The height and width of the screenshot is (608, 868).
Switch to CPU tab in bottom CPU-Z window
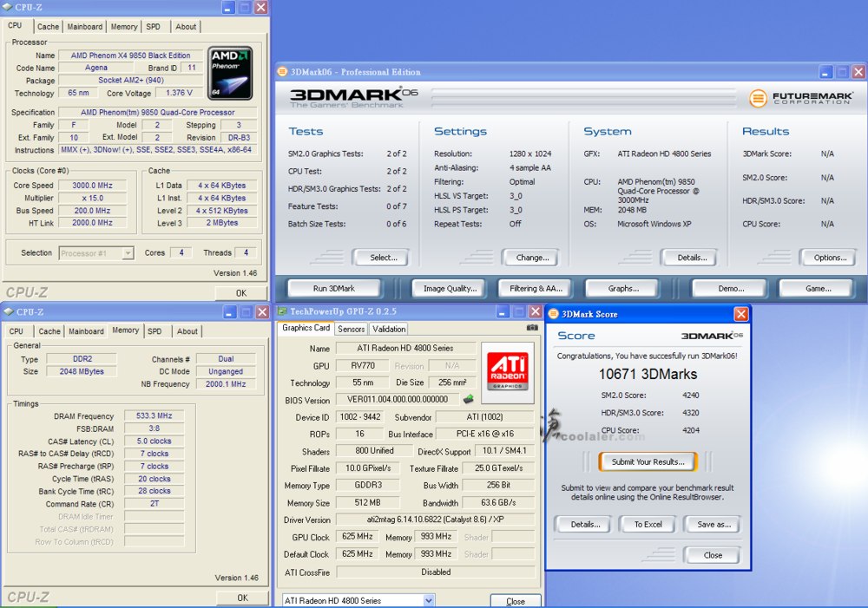16,331
